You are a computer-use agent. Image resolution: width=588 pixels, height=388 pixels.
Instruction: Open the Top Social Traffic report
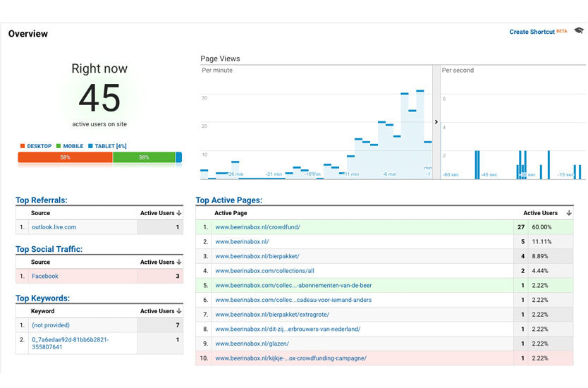[x=49, y=249]
